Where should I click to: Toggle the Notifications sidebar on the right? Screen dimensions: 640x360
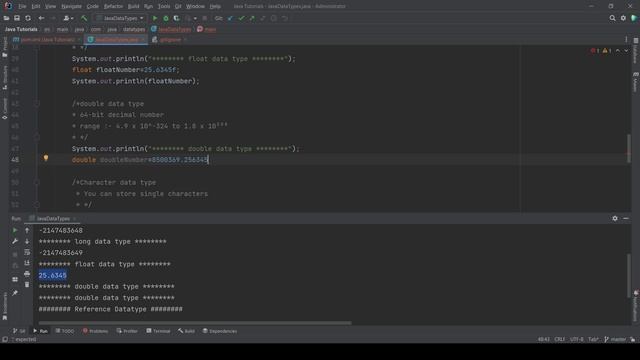pyautogui.click(x=636, y=306)
